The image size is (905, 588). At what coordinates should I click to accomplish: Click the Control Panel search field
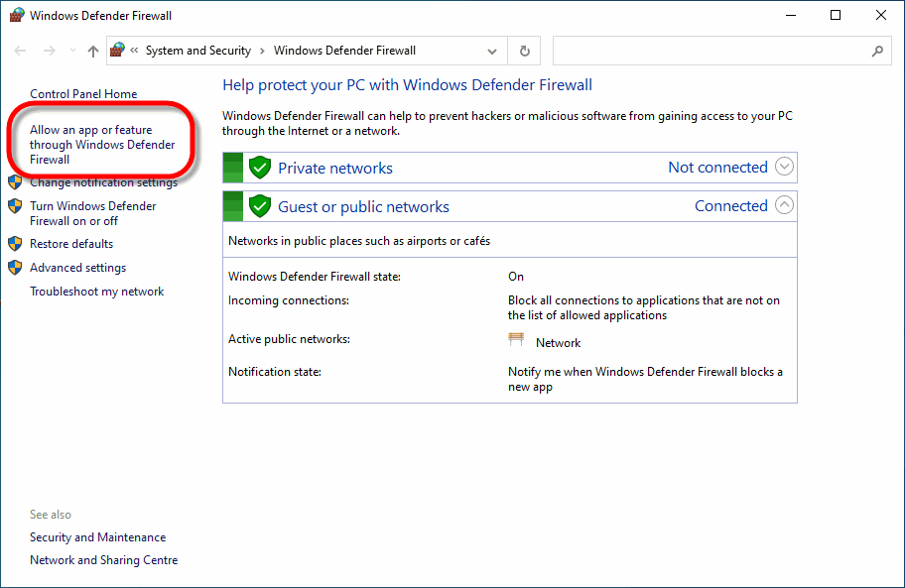point(710,51)
